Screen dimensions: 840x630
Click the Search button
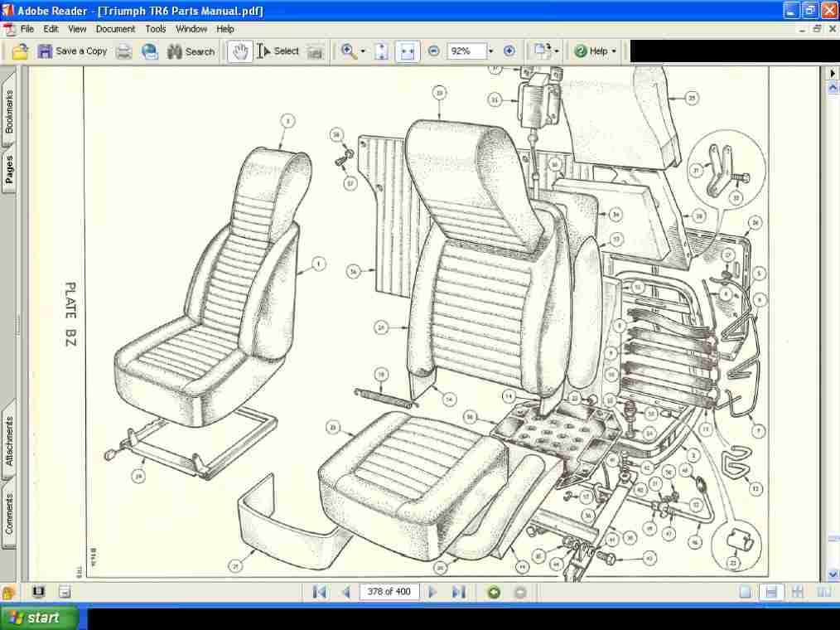191,51
